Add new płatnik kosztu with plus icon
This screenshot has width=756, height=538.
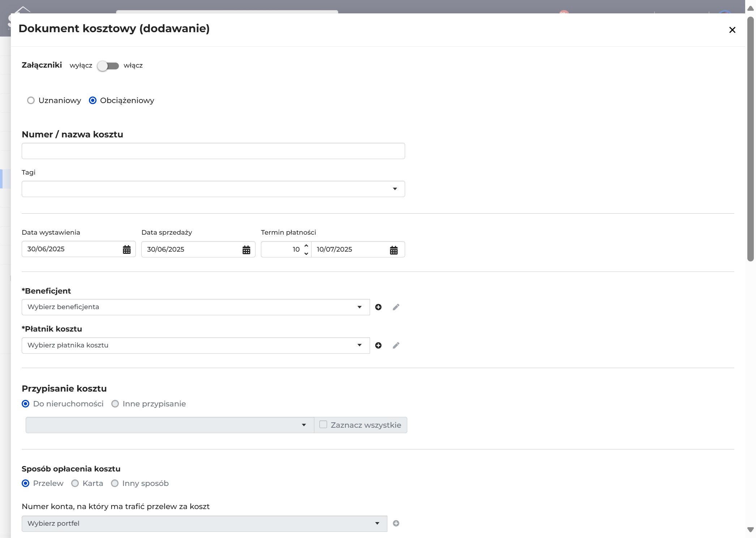[x=378, y=345]
